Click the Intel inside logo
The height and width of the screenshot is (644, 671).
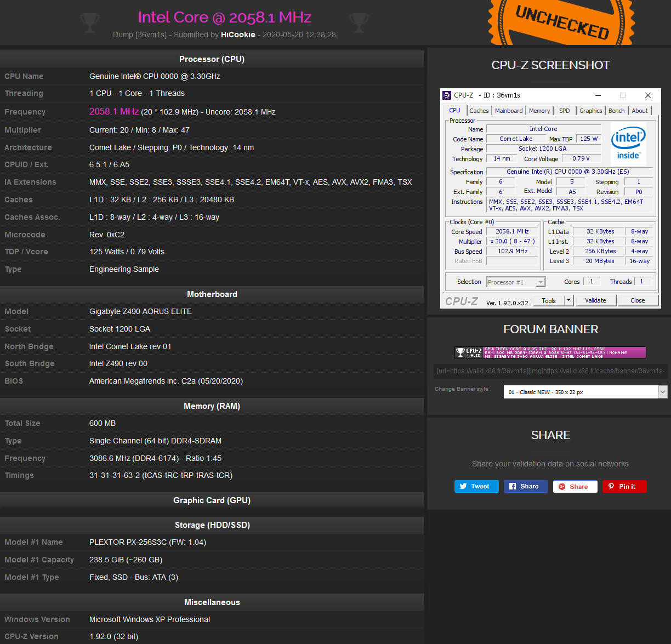coord(628,144)
